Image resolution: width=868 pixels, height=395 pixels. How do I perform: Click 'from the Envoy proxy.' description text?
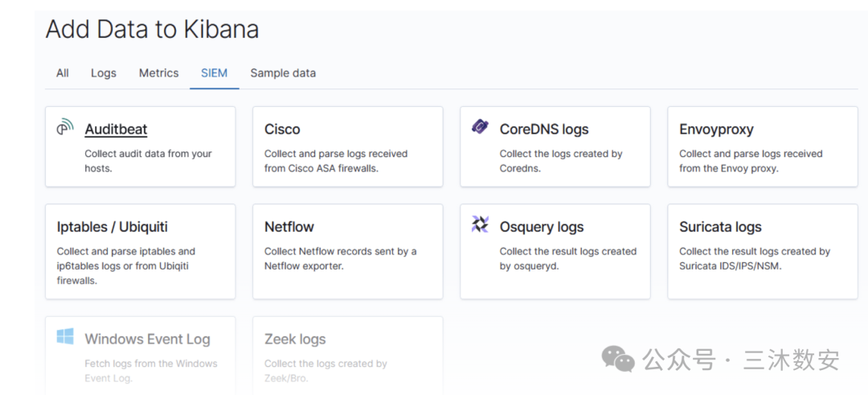729,168
